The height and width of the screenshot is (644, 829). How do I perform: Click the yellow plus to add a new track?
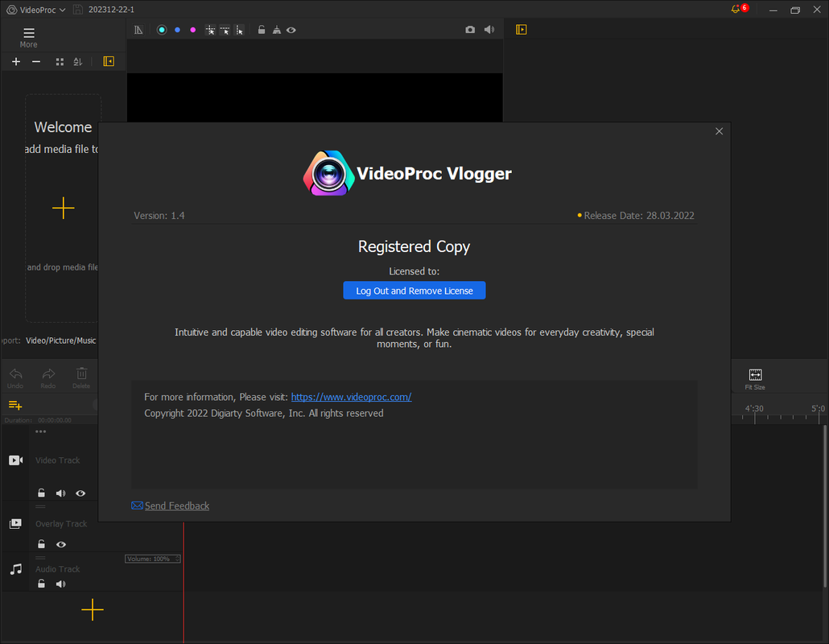tap(93, 609)
